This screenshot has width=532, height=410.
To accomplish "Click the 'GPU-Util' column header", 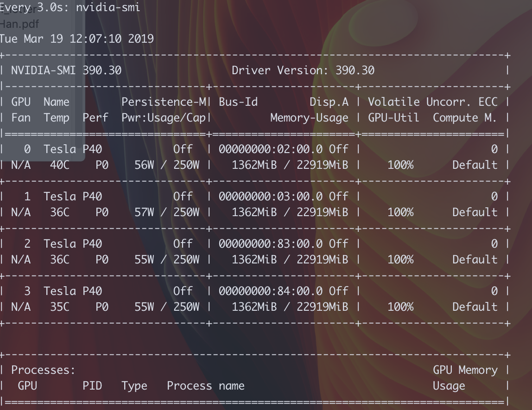I will coord(393,118).
